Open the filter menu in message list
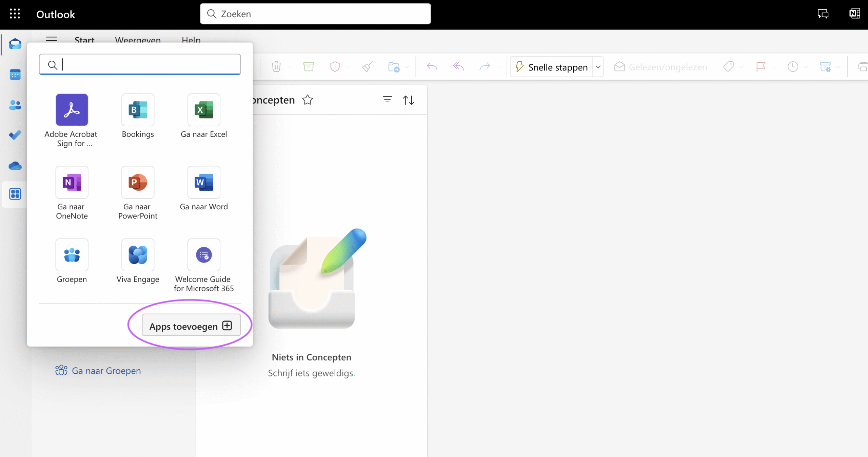This screenshot has height=457, width=868. click(387, 100)
